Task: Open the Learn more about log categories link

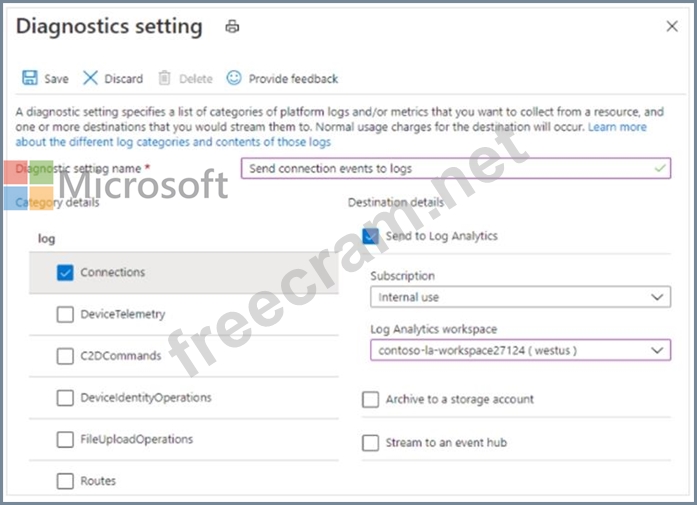Action: pyautogui.click(x=331, y=134)
